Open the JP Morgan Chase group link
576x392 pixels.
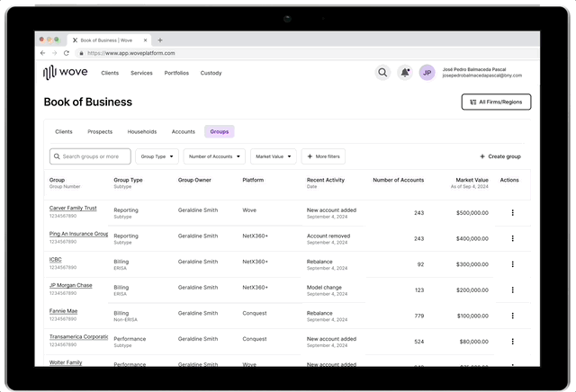70,285
